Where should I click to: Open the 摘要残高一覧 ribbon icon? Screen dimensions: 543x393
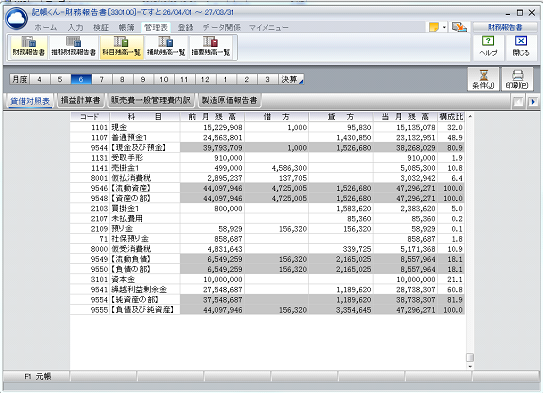click(x=211, y=47)
